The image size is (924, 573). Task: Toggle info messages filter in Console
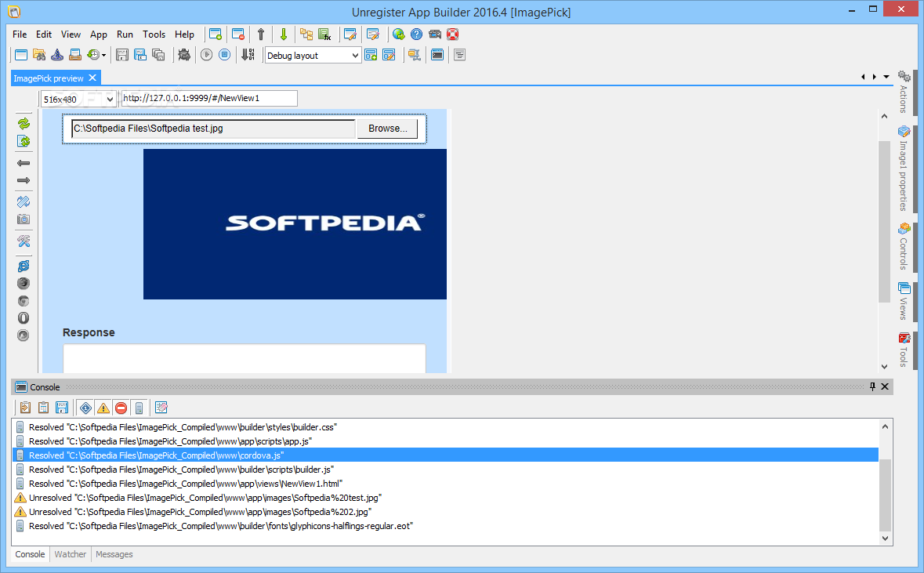(x=85, y=408)
